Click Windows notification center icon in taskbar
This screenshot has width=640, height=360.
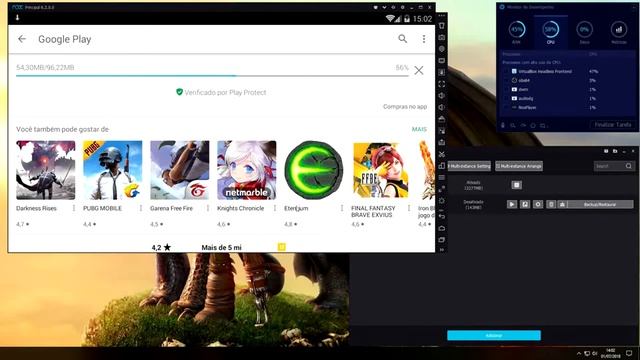pyautogui.click(x=629, y=353)
